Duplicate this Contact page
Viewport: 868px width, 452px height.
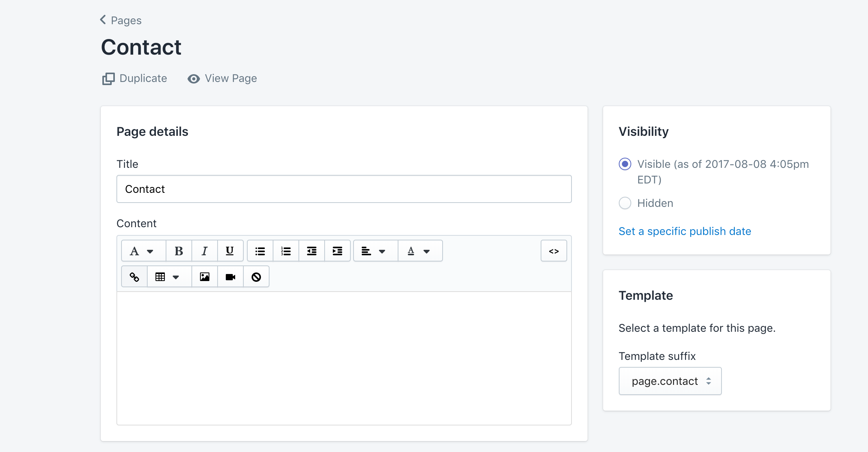[x=135, y=78]
